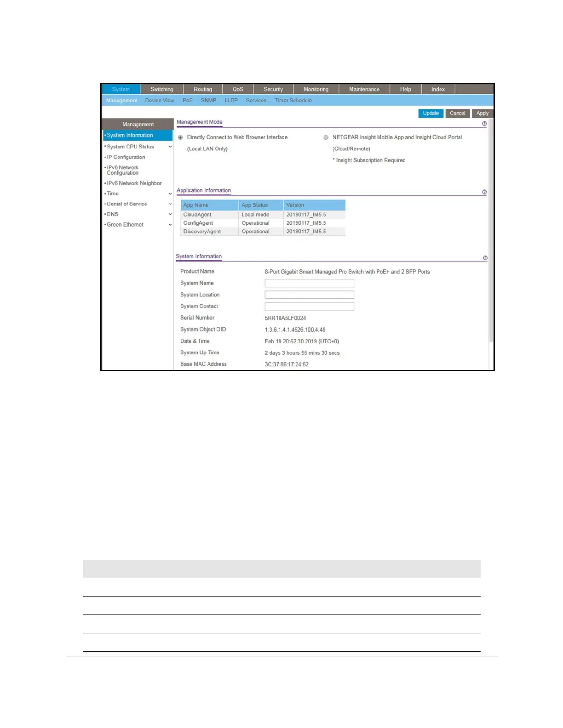The image size is (563, 728).
Task: Click Base MAC Address 3C:37:86:17:24:52
Action: 287,364
